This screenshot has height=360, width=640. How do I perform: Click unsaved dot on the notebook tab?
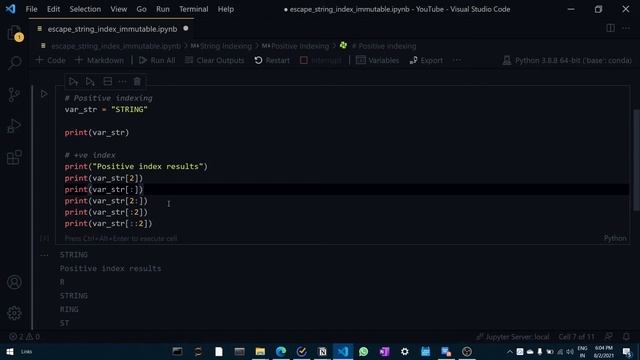[x=186, y=29]
